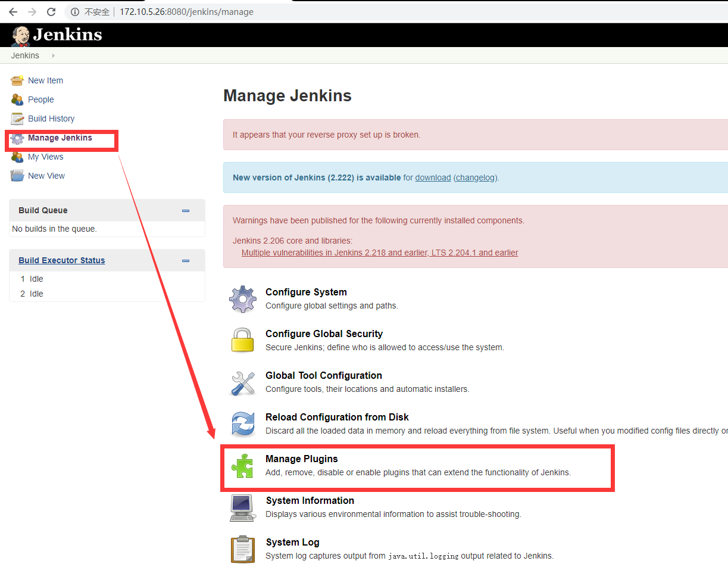
Task: Click executor 2 Idle row
Action: point(107,294)
